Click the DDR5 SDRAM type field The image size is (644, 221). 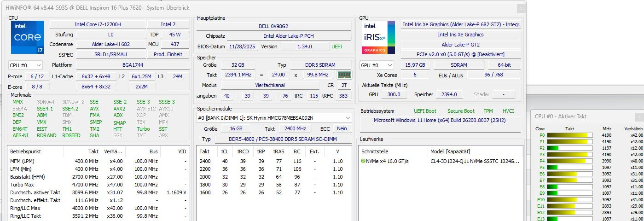pos(320,65)
